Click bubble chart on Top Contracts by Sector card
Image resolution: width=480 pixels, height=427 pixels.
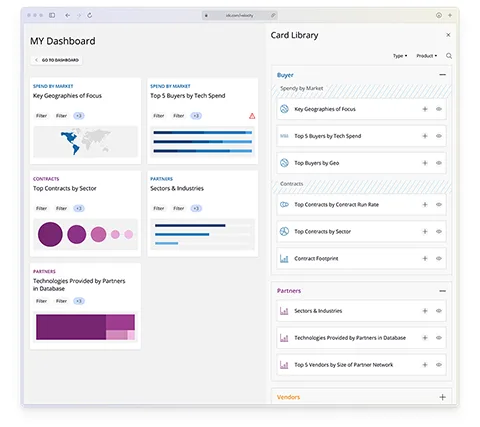85,234
